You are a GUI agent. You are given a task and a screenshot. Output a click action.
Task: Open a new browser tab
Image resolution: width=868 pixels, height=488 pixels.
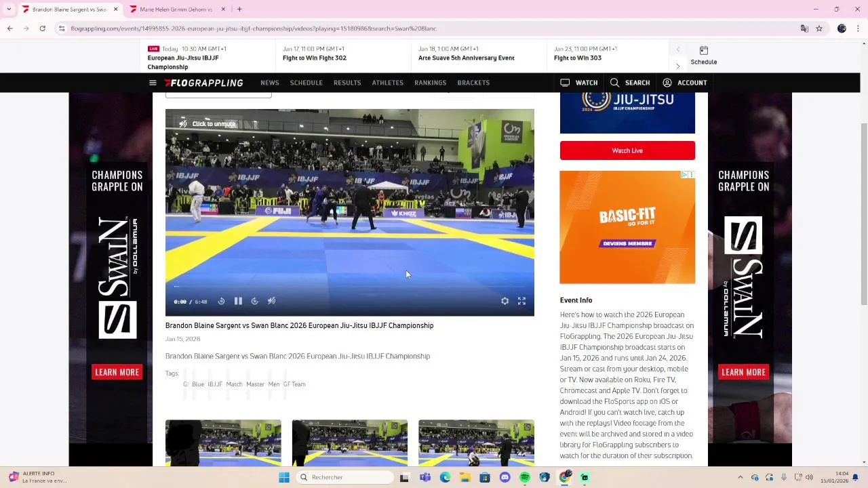click(239, 9)
